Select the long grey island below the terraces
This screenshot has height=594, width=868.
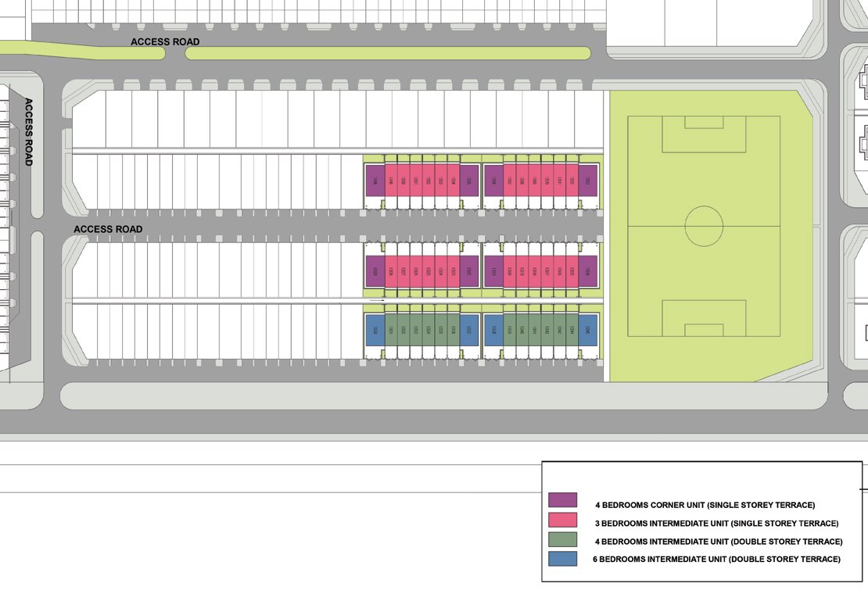[443, 396]
